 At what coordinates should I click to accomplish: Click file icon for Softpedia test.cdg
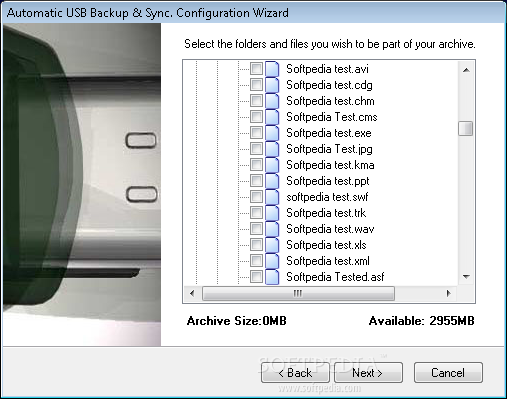point(272,85)
